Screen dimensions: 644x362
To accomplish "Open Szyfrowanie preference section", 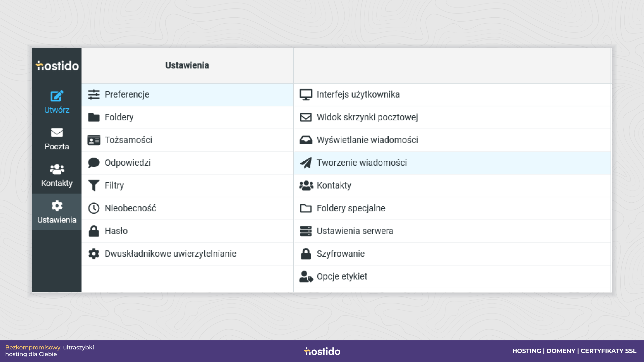I will tap(452, 254).
